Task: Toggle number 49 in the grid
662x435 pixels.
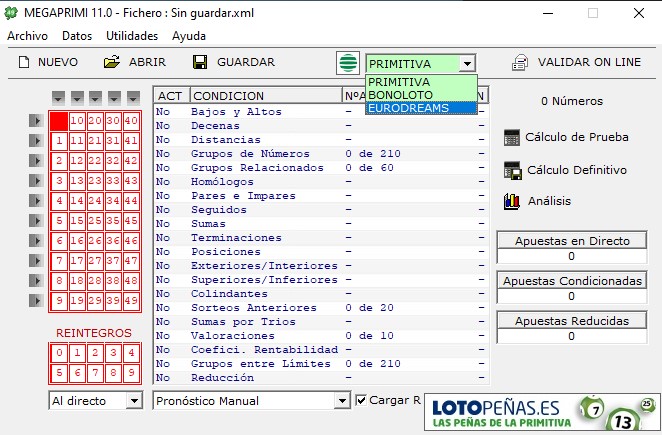Action: 131,301
